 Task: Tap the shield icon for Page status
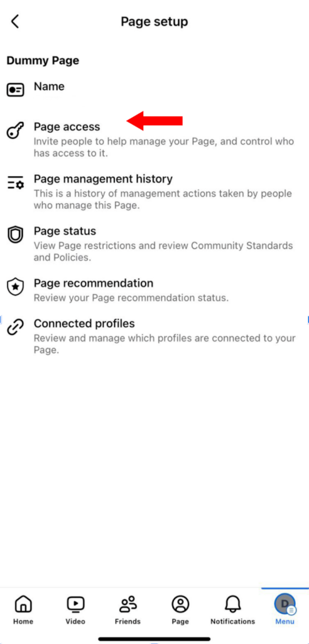tap(16, 235)
